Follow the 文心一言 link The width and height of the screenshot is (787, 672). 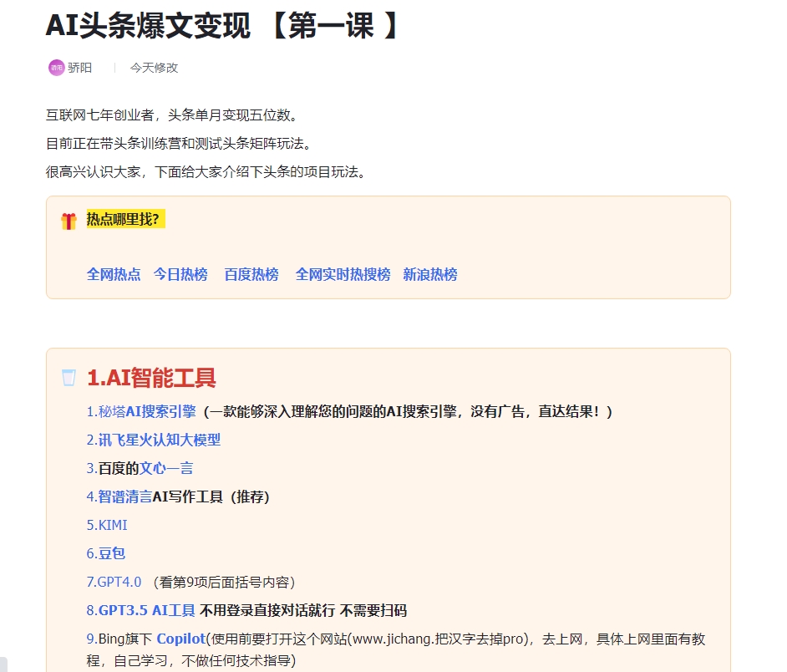166,469
